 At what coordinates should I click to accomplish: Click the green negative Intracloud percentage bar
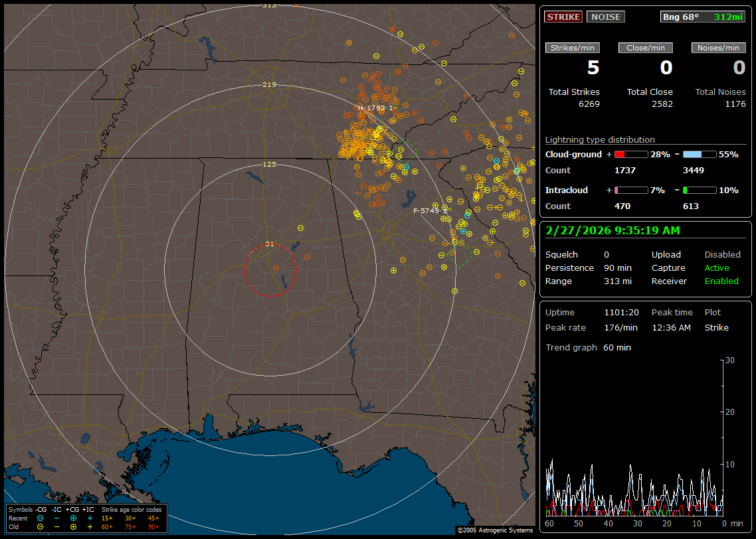700,191
